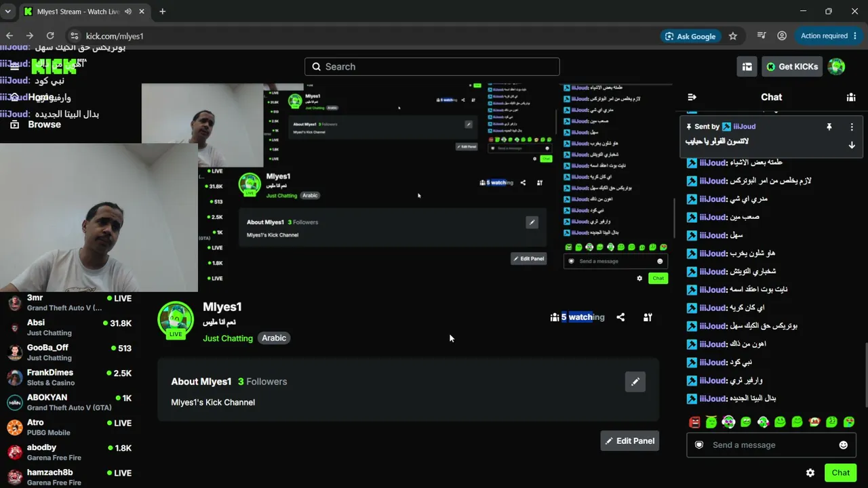The width and height of the screenshot is (868, 488).
Task: Go back to the previous page
Action: click(9, 36)
